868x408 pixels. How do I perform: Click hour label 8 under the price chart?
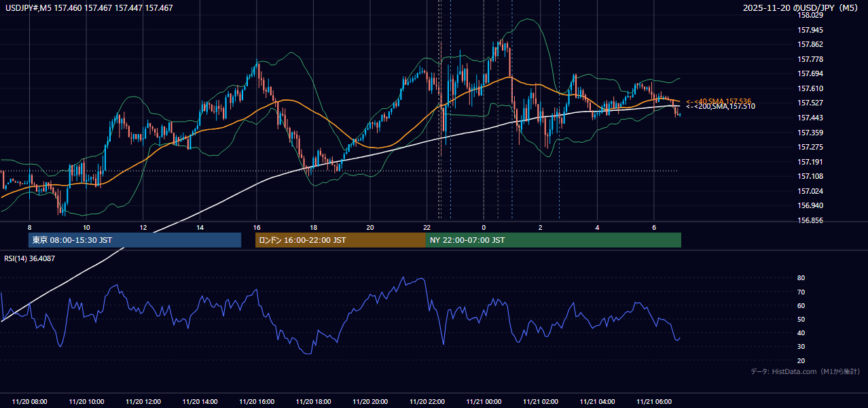30,227
